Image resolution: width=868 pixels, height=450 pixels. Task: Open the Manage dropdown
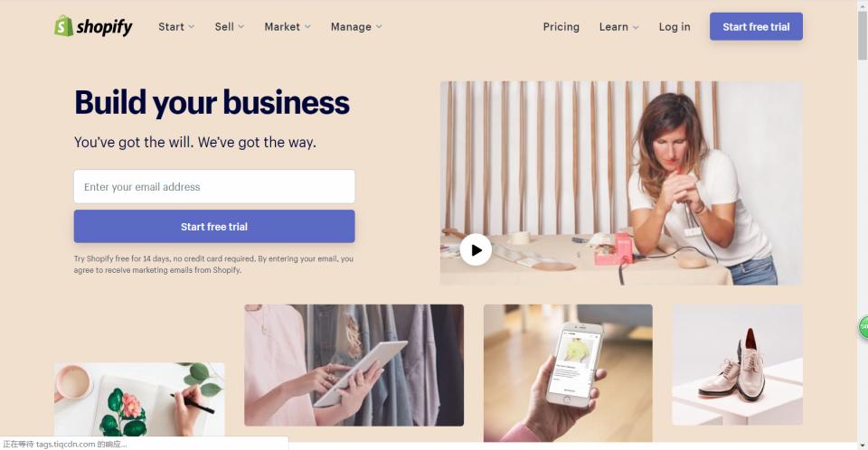(x=356, y=26)
